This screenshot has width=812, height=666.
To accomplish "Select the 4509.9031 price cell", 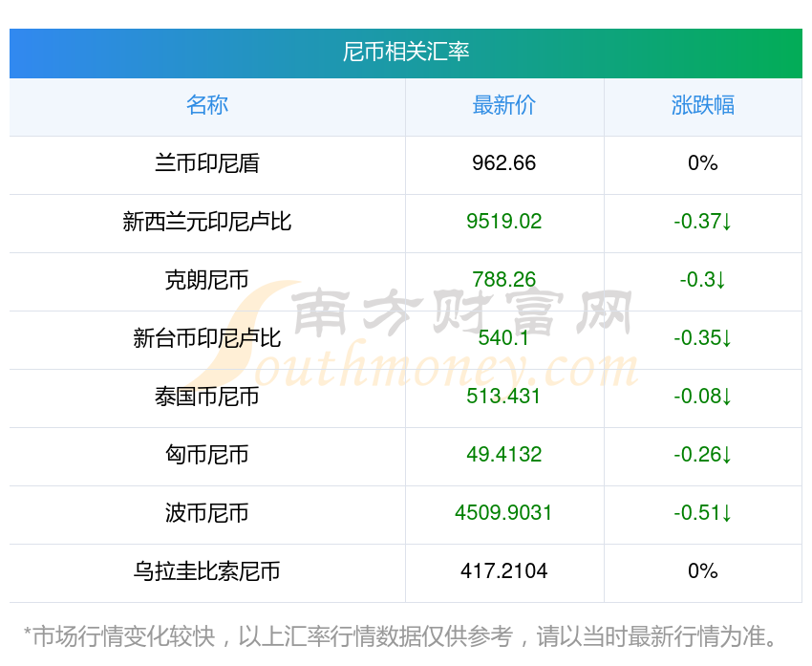I will pos(503,513).
